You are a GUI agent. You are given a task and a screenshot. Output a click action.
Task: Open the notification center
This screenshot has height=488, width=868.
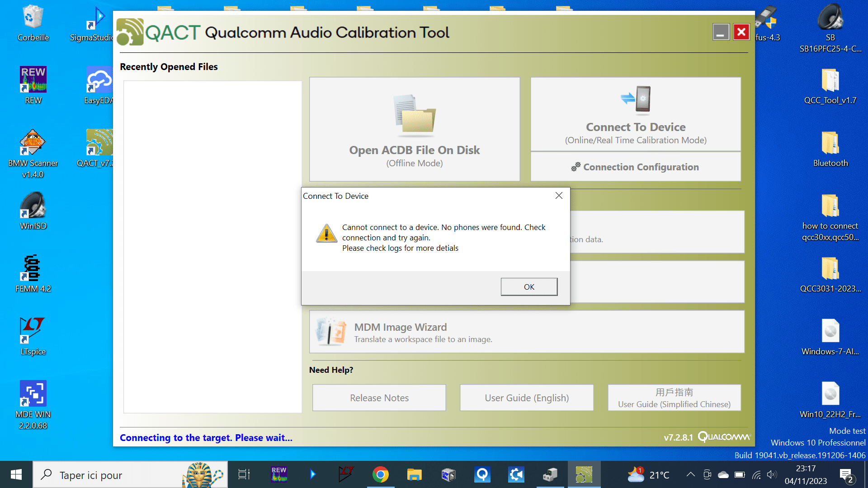(846, 474)
